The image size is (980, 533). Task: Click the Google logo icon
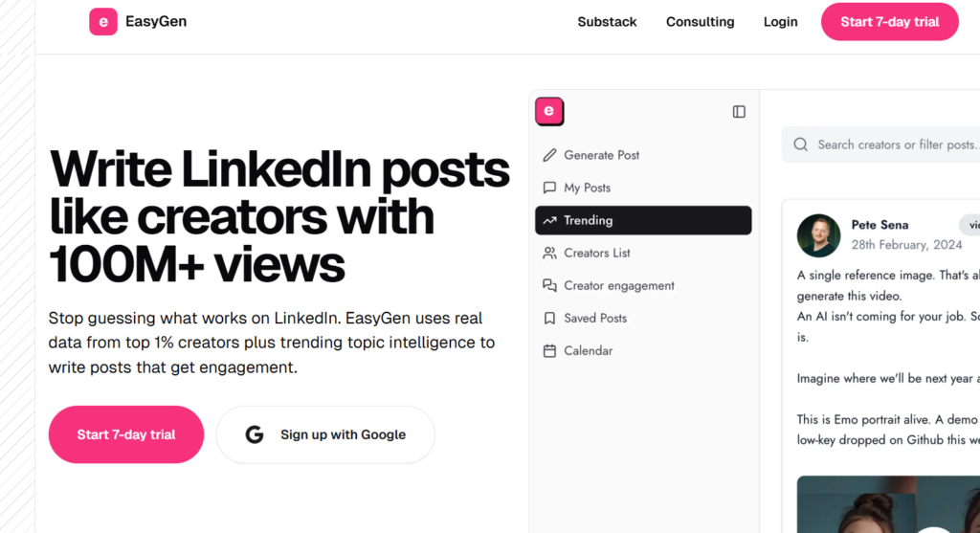(x=255, y=434)
